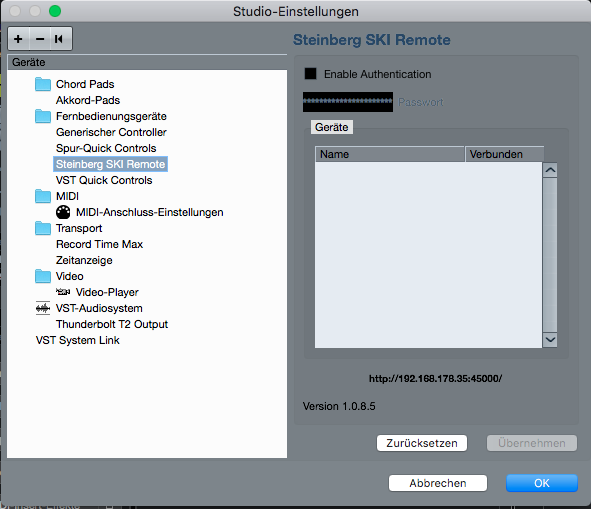Click the MIDI folder icon
591x509 pixels.
43,196
